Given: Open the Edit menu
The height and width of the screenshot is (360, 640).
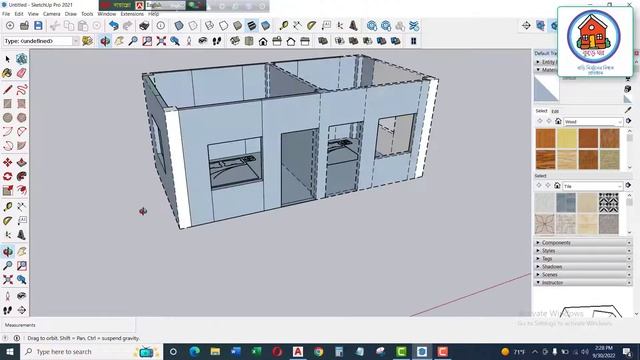Looking at the screenshot, I should point(19,14).
